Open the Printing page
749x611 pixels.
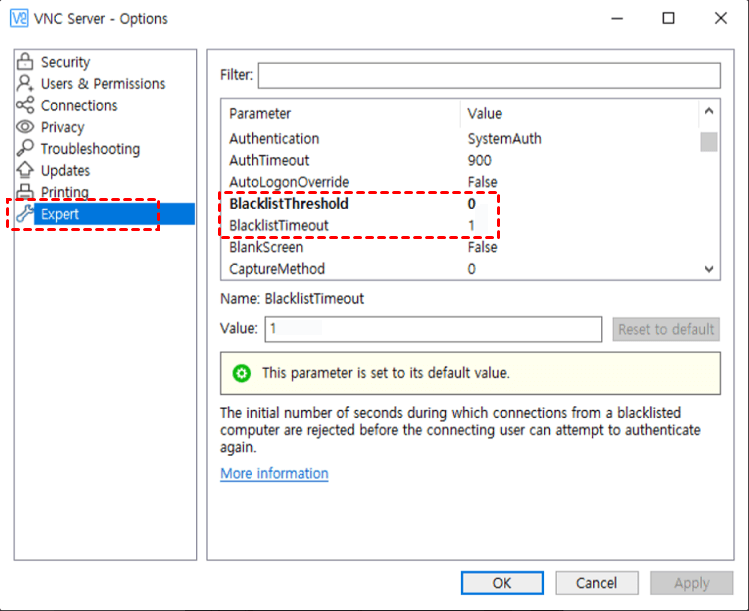64,192
